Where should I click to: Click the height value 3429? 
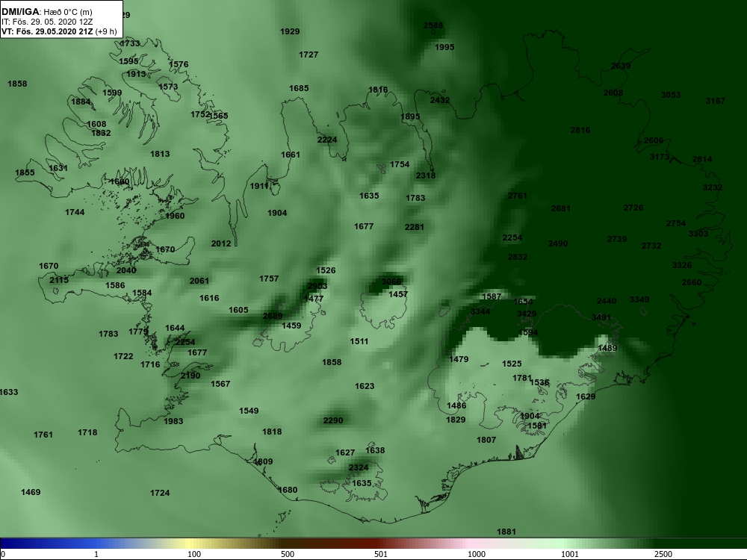(x=527, y=314)
